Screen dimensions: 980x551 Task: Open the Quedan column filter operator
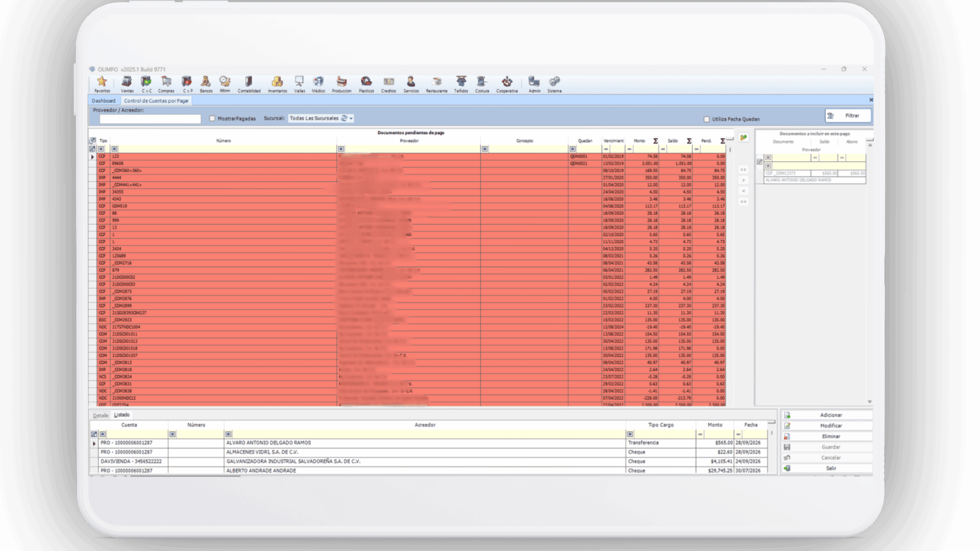click(x=573, y=149)
